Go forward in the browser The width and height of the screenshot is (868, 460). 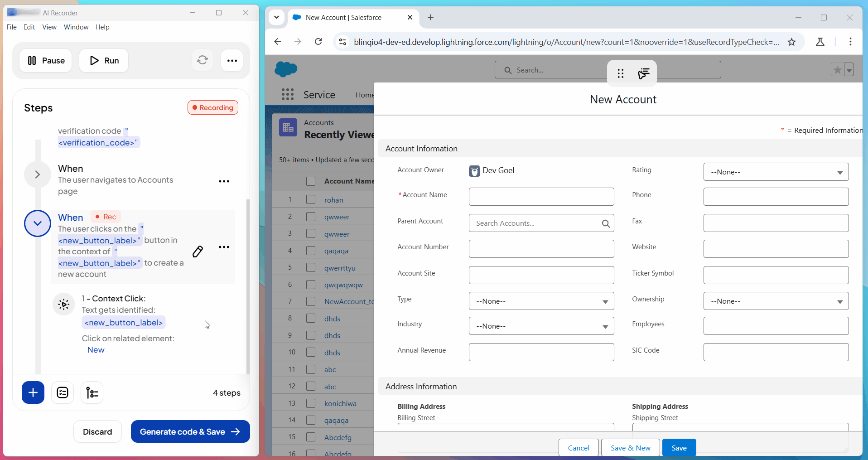pyautogui.click(x=298, y=42)
